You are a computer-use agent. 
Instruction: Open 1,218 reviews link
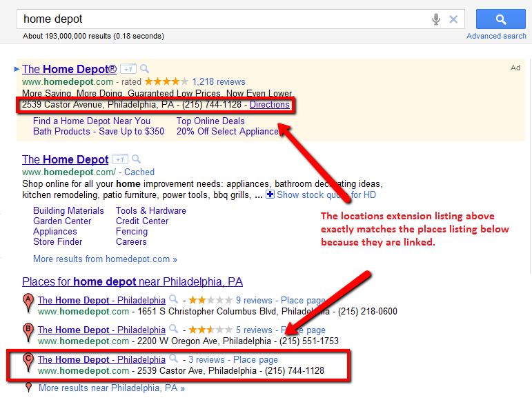tap(219, 81)
